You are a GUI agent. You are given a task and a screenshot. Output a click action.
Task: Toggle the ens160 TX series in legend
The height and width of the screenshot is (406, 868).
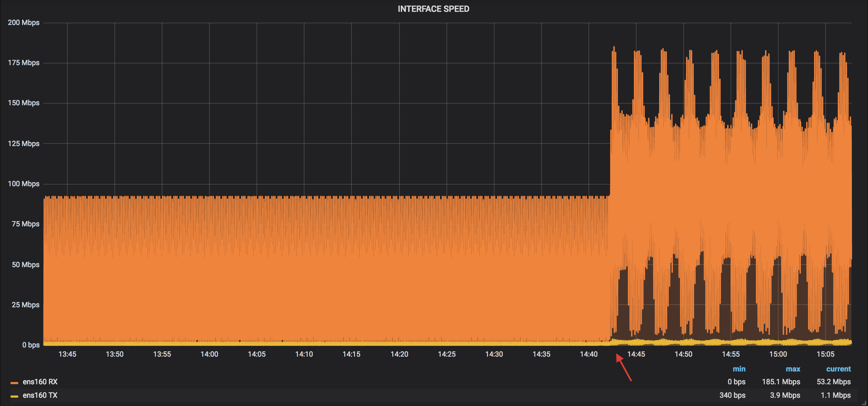click(x=40, y=395)
